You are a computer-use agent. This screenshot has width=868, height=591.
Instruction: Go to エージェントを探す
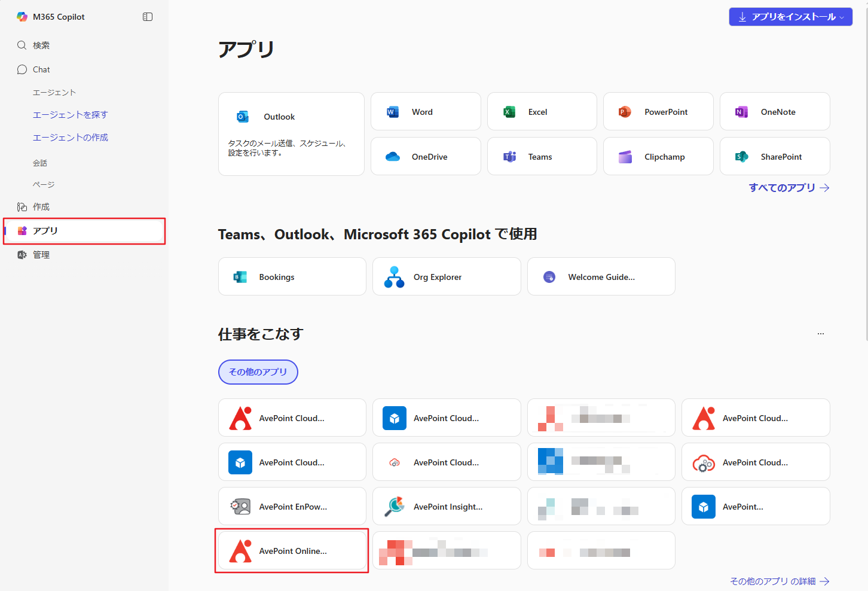click(71, 115)
